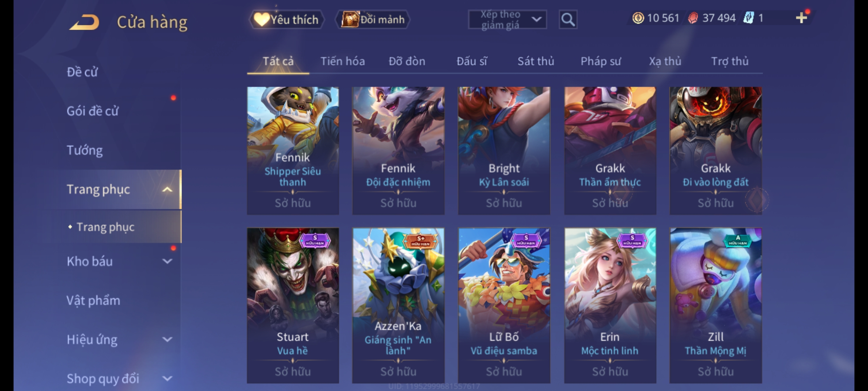
Task: Select the Pháp sư category tab
Action: [601, 61]
